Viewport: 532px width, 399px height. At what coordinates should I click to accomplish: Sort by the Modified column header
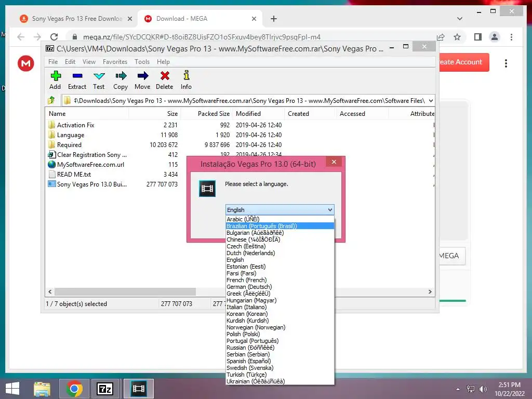(x=258, y=114)
